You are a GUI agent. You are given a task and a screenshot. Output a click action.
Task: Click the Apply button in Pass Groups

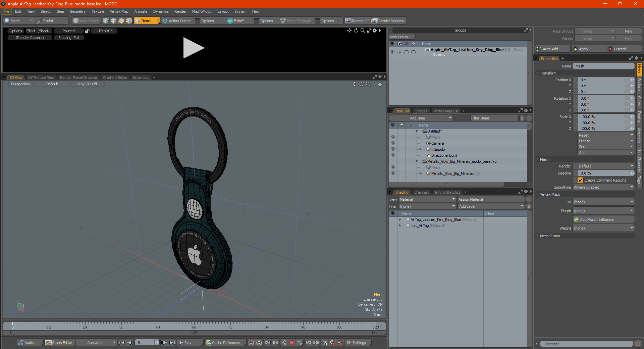(589, 49)
